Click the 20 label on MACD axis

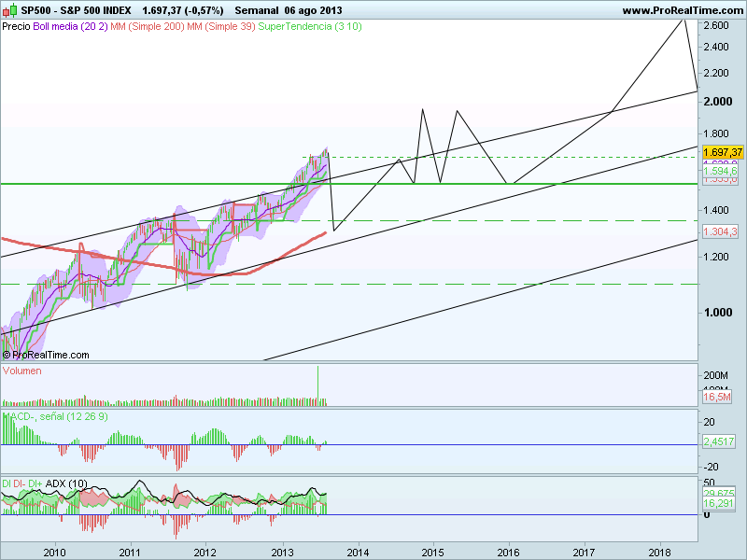pos(709,422)
